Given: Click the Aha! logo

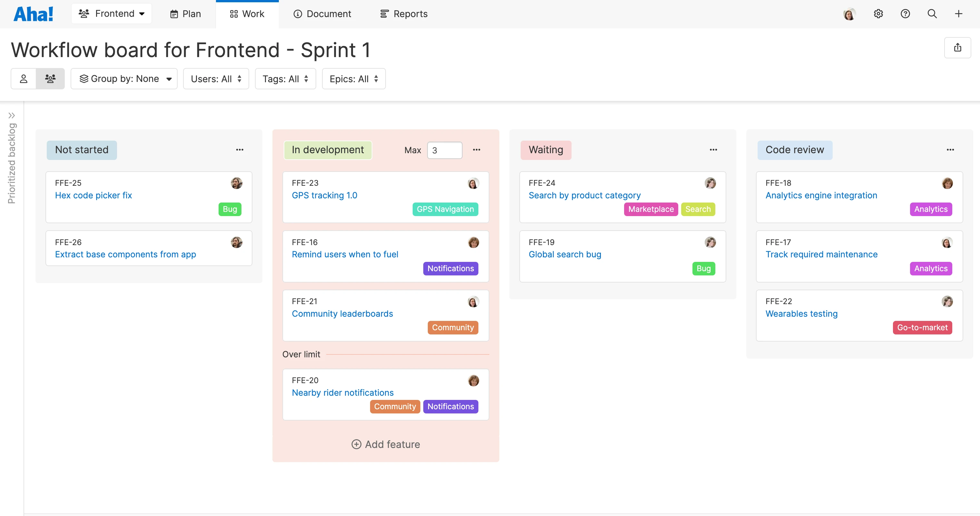Looking at the screenshot, I should (x=34, y=13).
